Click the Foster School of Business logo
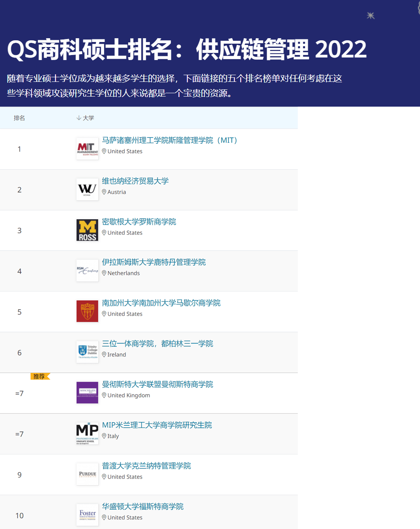Image resolution: width=420 pixels, height=529 pixels. click(87, 515)
